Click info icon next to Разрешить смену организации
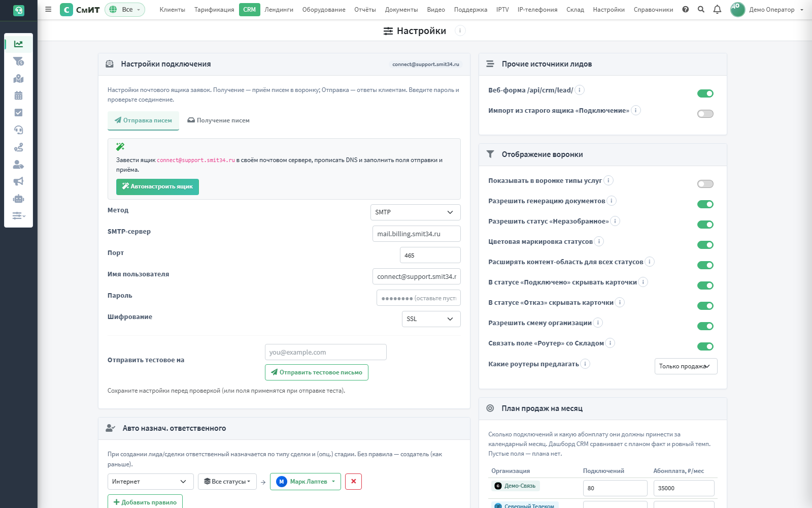The height and width of the screenshot is (508, 812). pos(598,323)
